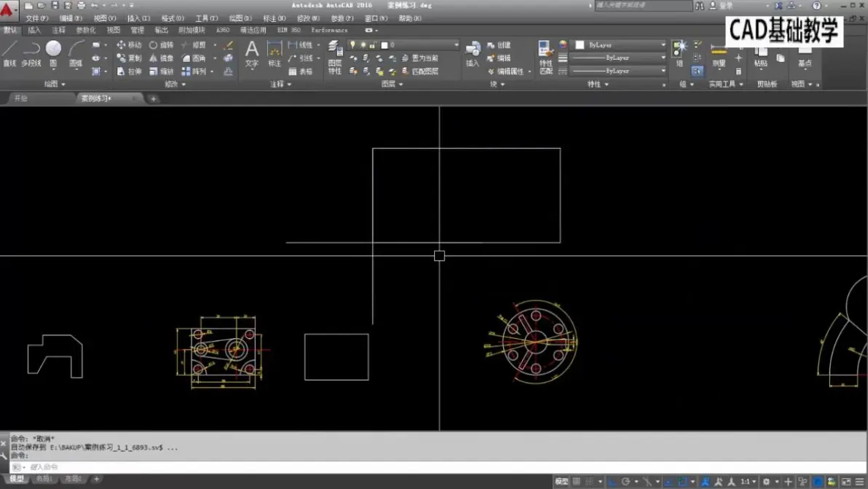Select the Text (文字) annotation tool
The image size is (868, 489).
252,54
